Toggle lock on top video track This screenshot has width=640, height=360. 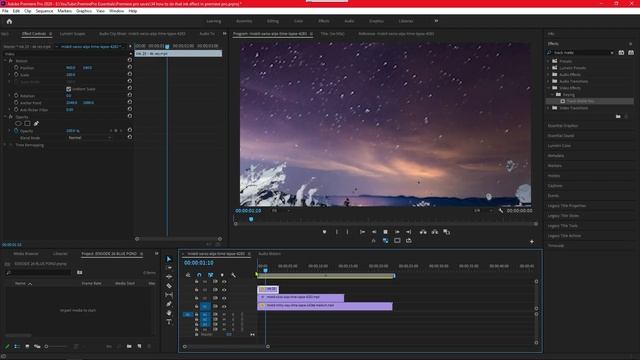pyautogui.click(x=197, y=282)
